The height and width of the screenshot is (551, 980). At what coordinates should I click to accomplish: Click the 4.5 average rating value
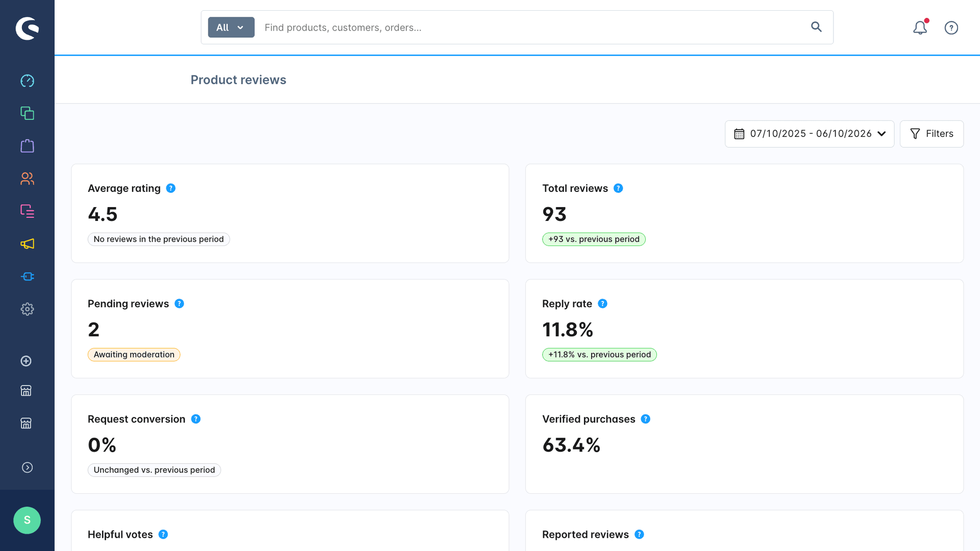pos(103,214)
